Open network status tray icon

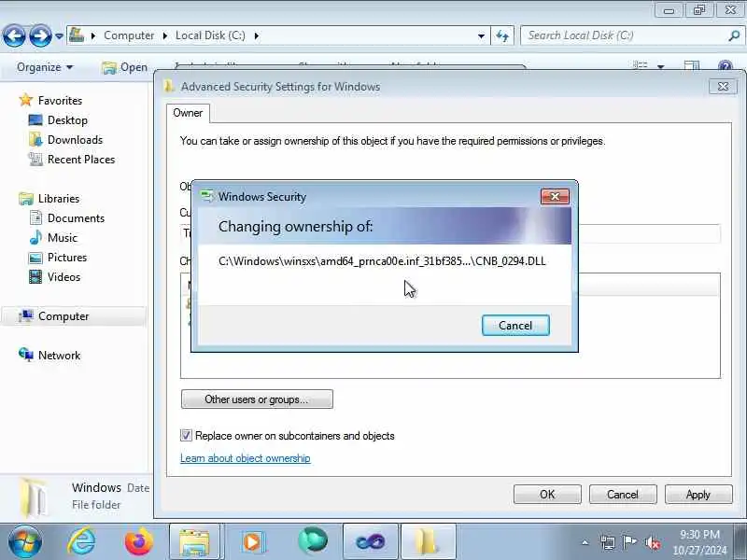[x=608, y=542]
